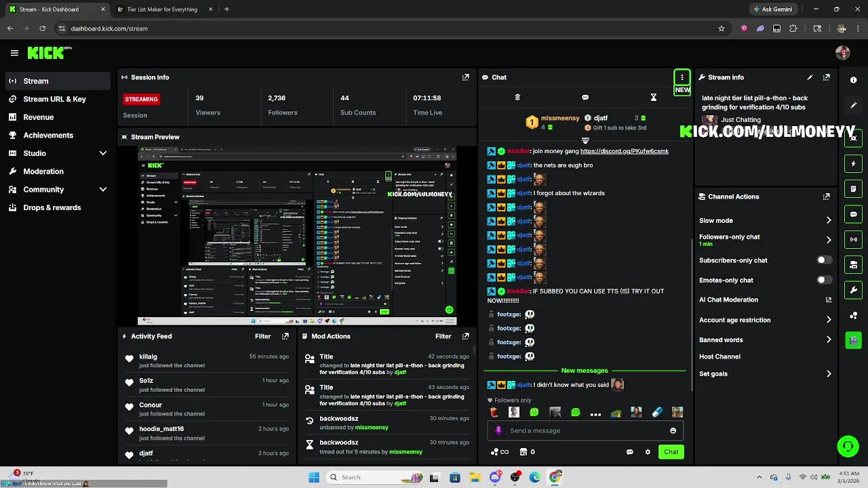The image size is (868, 488).
Task: Insert the fries emote from quick emotes
Action: [x=494, y=412]
